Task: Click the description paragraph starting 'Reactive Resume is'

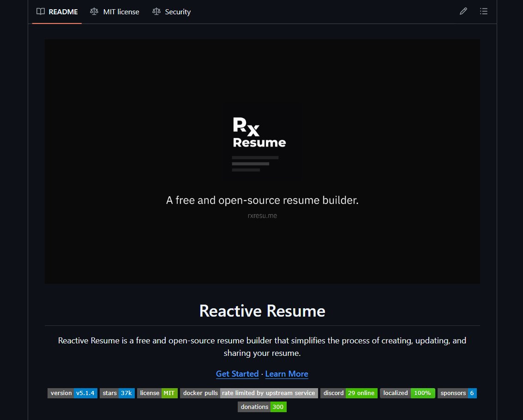Action: coord(262,347)
